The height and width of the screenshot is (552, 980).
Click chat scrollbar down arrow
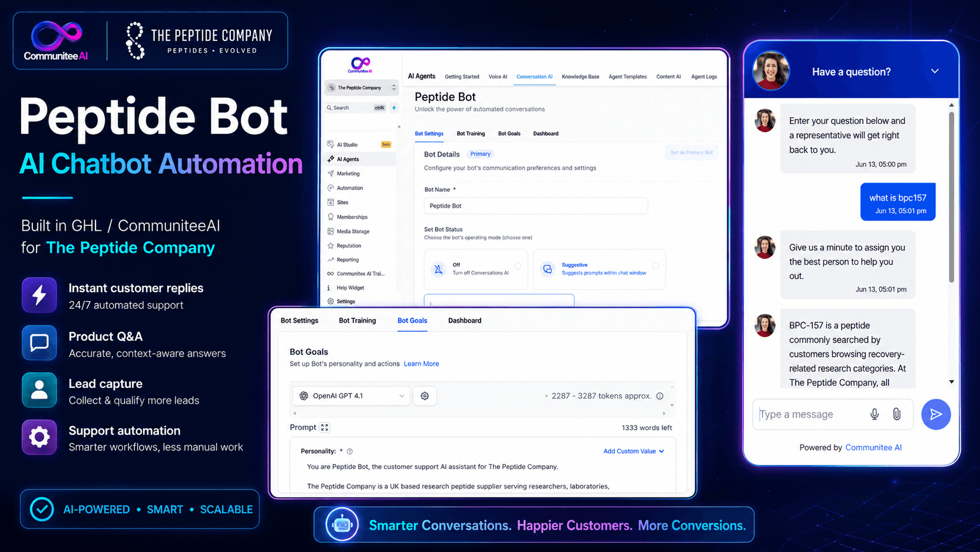951,382
